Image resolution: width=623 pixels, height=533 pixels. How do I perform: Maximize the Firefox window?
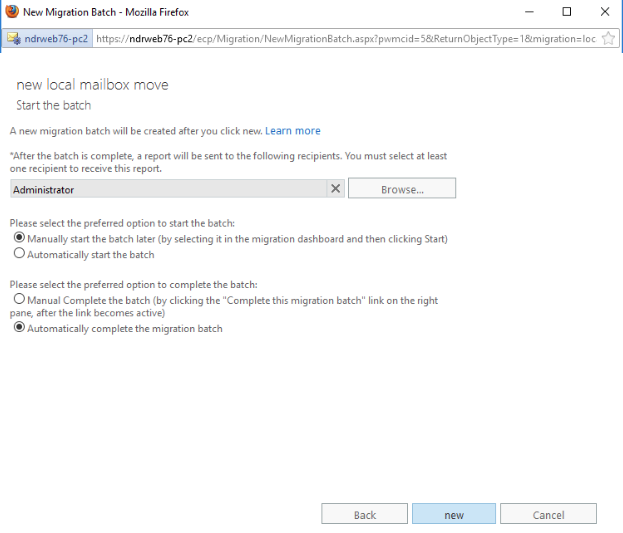point(567,12)
